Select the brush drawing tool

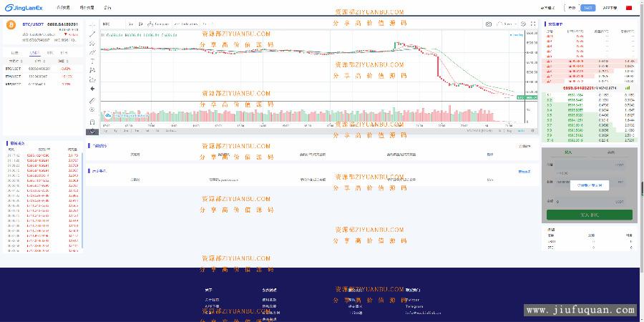click(92, 52)
